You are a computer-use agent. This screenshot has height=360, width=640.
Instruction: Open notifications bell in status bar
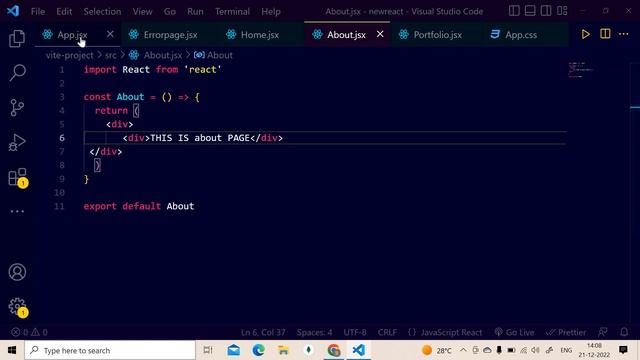tap(624, 332)
